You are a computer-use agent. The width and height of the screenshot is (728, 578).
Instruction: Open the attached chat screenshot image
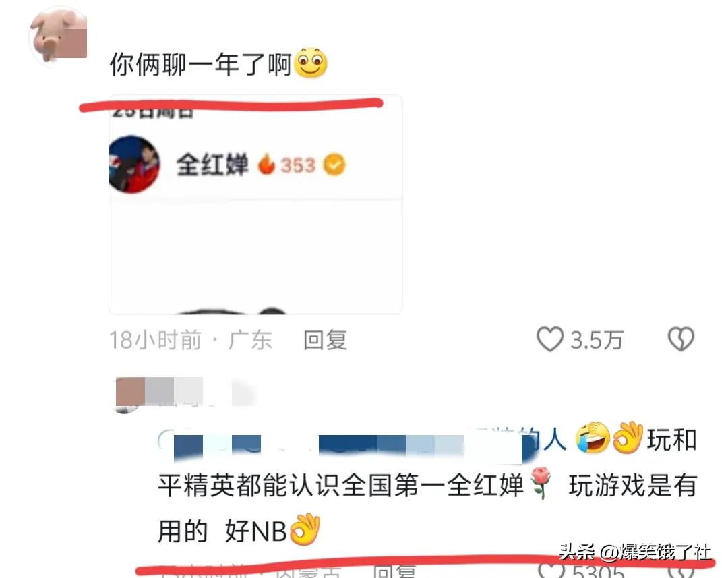click(x=255, y=204)
